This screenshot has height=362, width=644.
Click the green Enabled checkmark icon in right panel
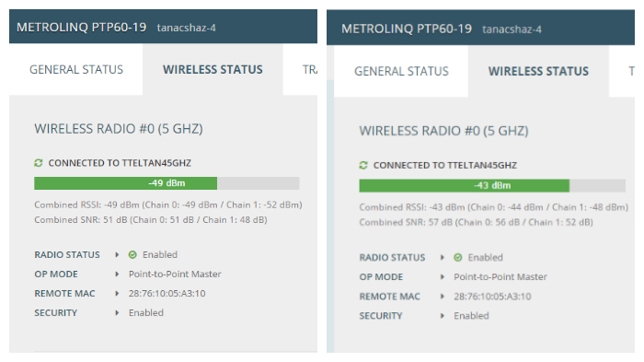click(x=457, y=258)
